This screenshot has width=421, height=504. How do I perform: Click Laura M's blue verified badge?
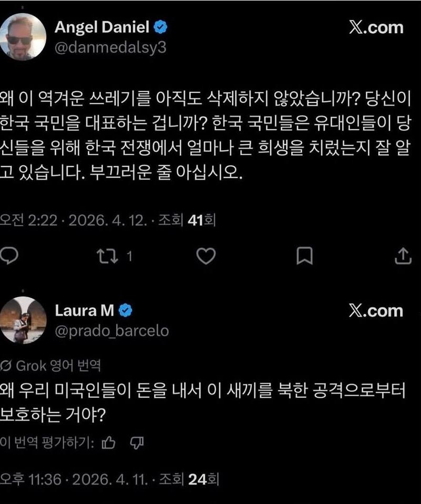point(126,310)
